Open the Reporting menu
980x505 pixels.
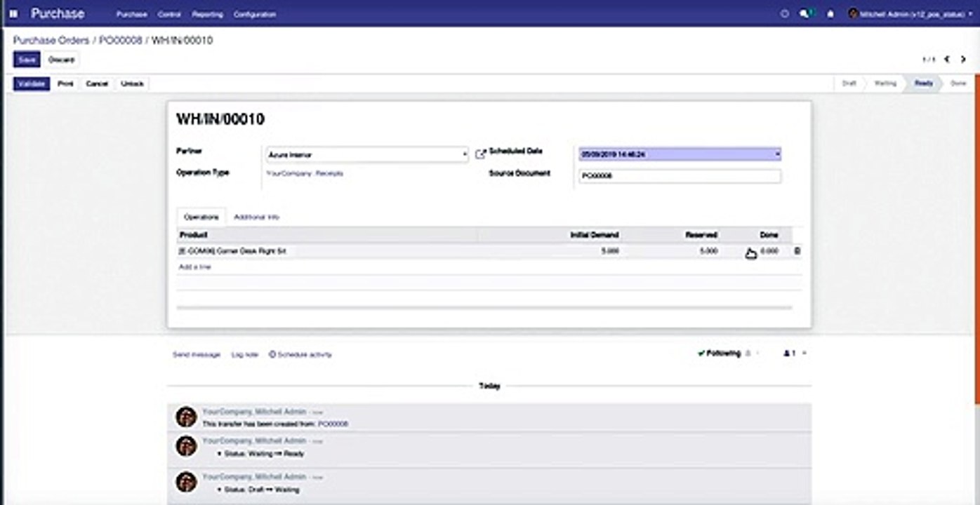point(207,14)
